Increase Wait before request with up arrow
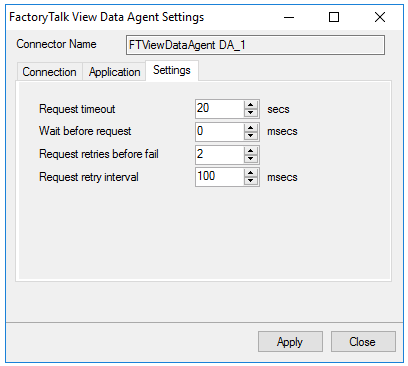The width and height of the screenshot is (408, 366). (x=251, y=127)
